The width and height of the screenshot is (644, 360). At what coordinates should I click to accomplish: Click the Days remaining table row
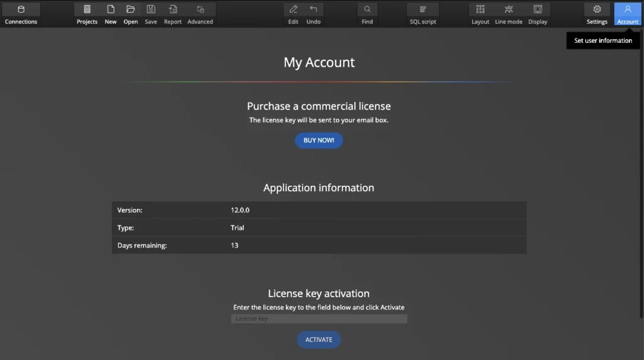click(319, 245)
